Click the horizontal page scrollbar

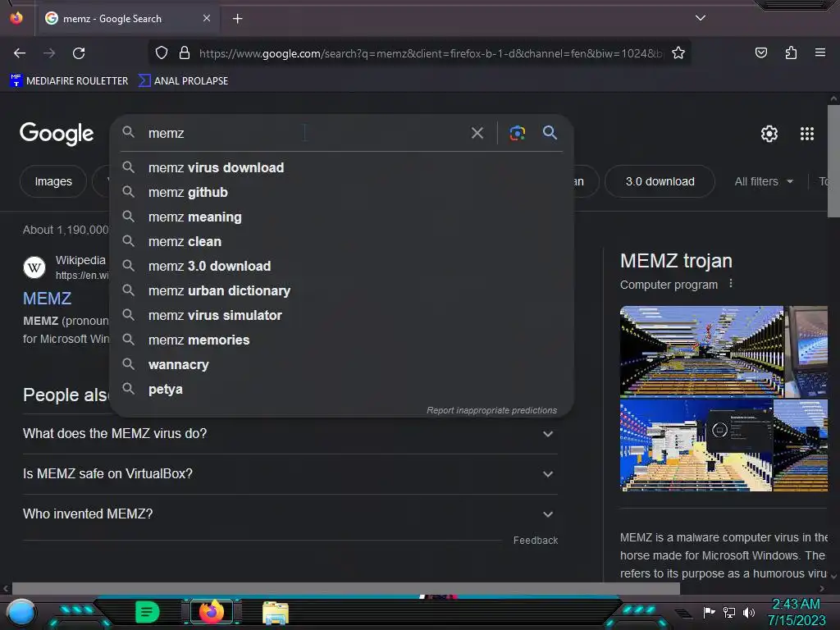click(346, 588)
